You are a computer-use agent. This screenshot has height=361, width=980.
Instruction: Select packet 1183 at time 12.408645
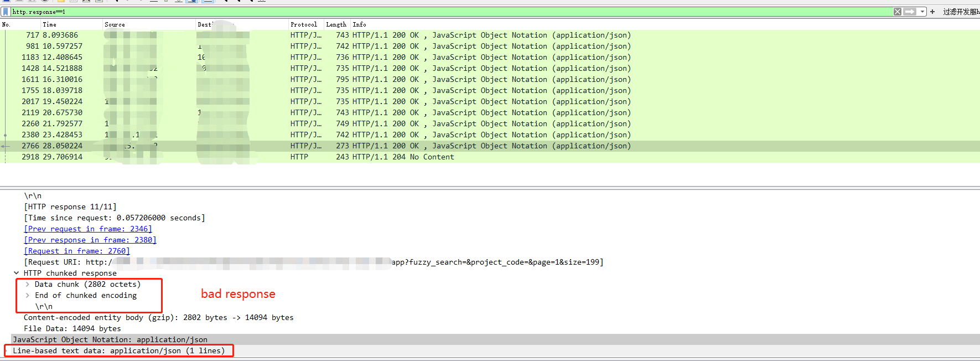click(490, 58)
